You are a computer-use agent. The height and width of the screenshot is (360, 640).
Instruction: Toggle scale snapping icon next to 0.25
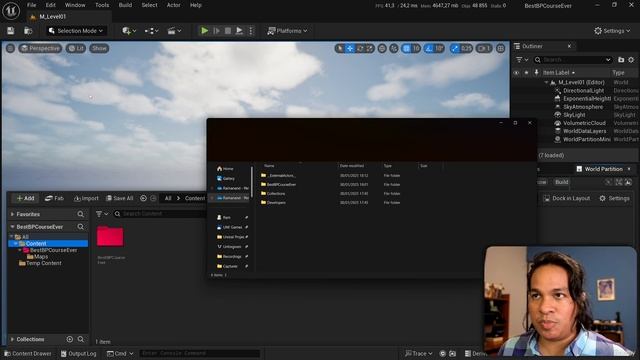click(455, 48)
